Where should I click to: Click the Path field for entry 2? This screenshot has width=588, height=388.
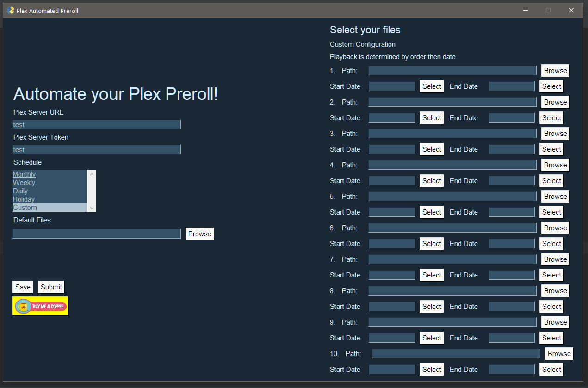point(452,102)
